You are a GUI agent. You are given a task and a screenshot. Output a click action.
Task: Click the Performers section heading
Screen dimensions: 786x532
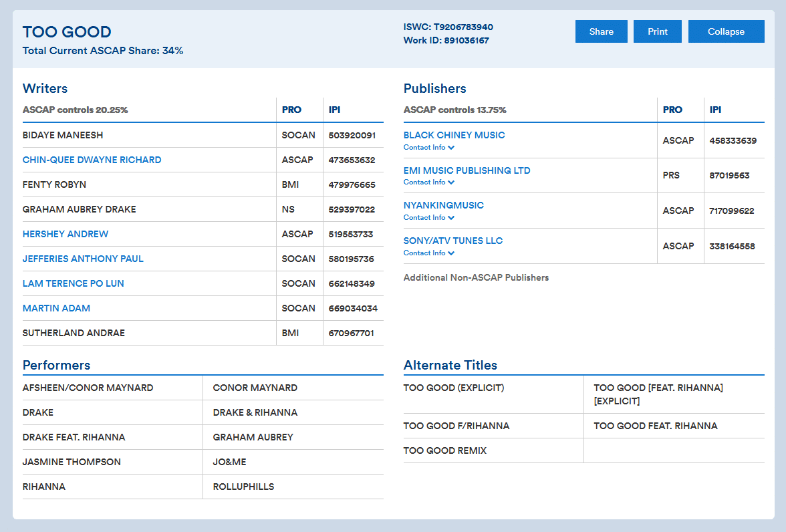click(56, 365)
